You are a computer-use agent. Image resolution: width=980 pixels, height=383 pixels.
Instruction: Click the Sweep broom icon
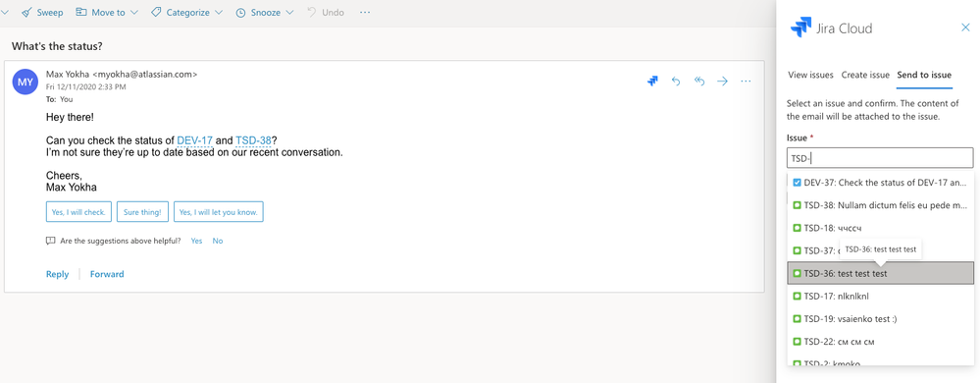pyautogui.click(x=26, y=13)
